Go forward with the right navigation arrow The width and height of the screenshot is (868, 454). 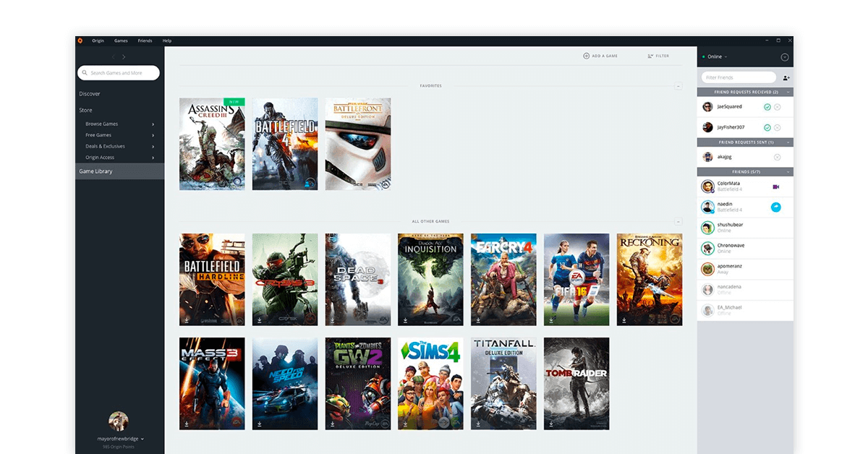tap(124, 57)
